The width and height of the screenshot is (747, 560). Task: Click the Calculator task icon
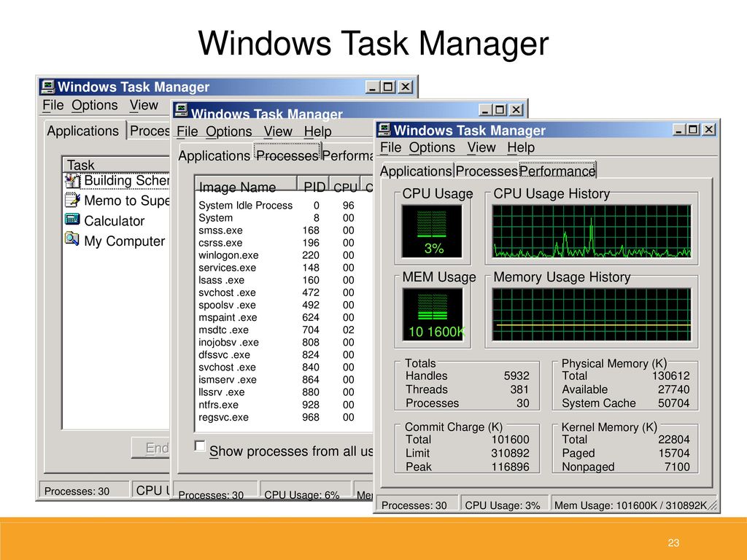[72, 219]
